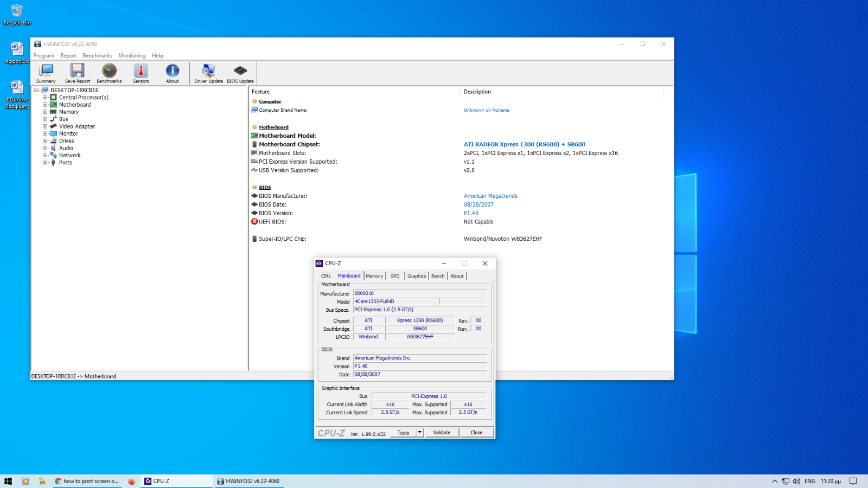Expand the Network tree node
Image resolution: width=868 pixels, height=488 pixels.
(45, 155)
